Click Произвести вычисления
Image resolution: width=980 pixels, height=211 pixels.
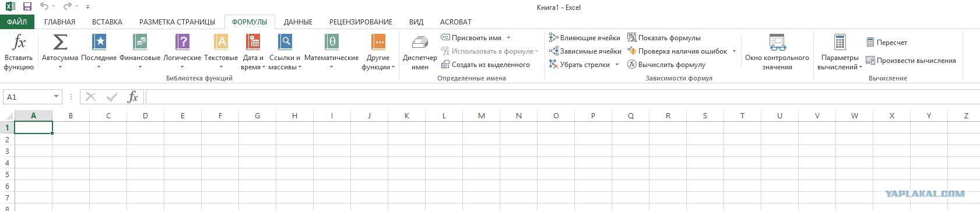click(911, 61)
